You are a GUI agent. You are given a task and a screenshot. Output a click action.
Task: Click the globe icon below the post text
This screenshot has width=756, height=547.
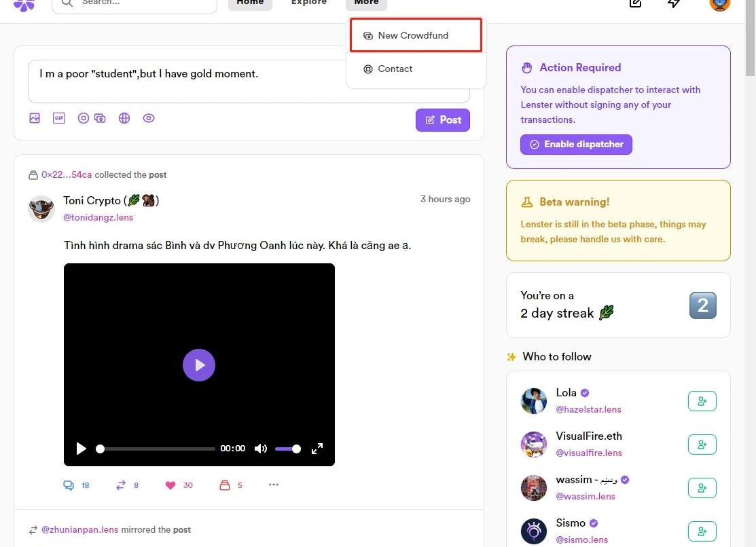tap(124, 118)
